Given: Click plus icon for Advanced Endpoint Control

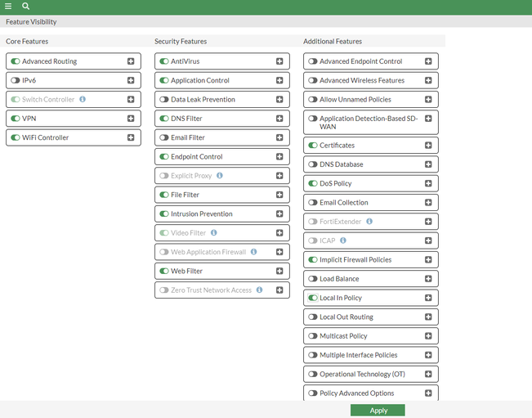Looking at the screenshot, I should coord(428,61).
